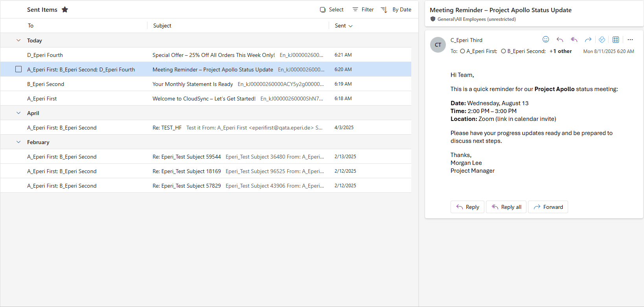Collapse the April group
Image resolution: width=644 pixels, height=307 pixels.
pos(18,113)
